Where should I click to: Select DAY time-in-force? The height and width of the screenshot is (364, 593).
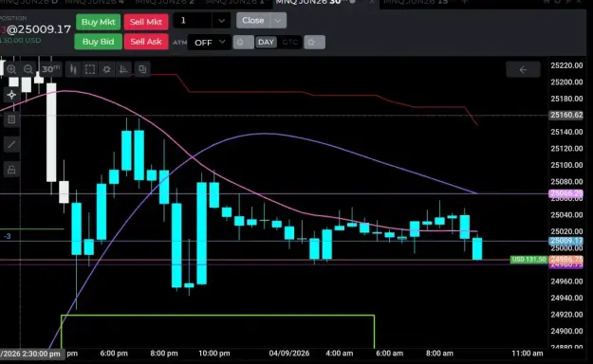(266, 43)
